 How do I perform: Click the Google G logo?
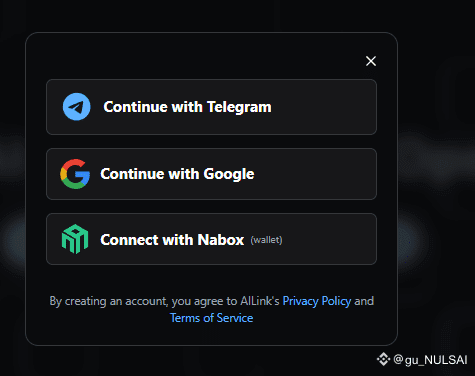point(75,174)
